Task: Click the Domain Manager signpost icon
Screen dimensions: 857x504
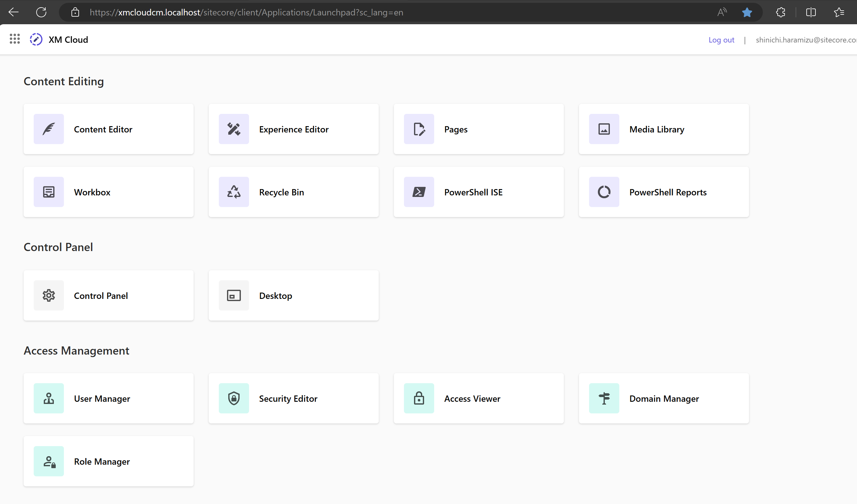Action: (604, 398)
